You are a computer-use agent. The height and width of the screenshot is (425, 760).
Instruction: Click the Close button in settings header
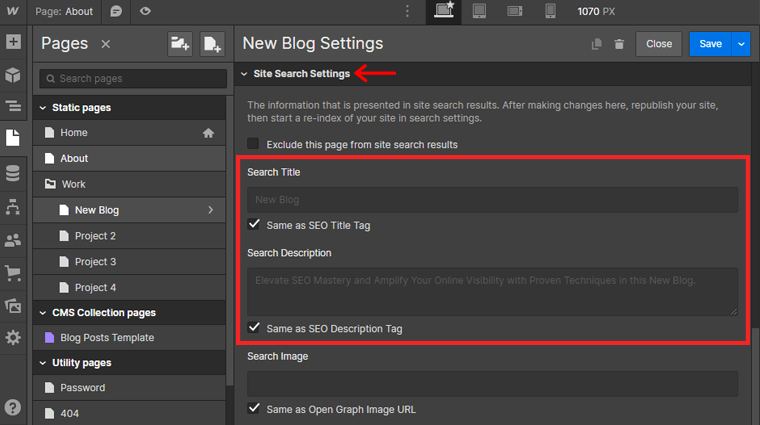659,44
